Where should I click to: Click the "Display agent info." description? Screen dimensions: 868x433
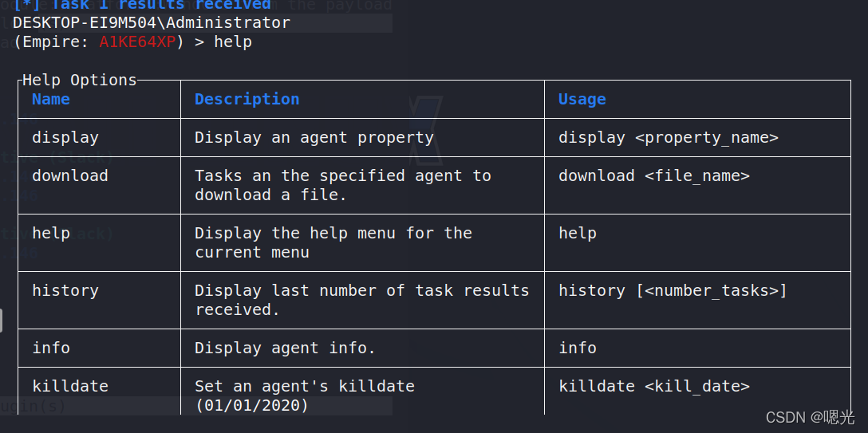[x=285, y=348]
